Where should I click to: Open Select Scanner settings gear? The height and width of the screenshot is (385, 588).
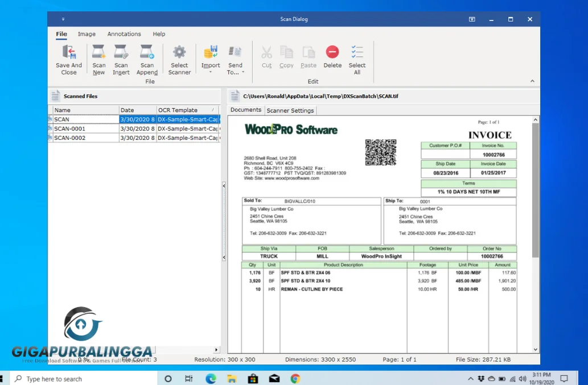(x=179, y=52)
